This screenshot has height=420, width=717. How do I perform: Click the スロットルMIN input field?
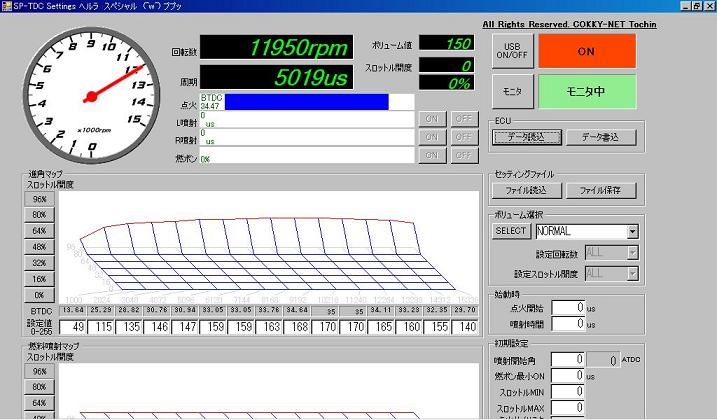click(x=568, y=392)
